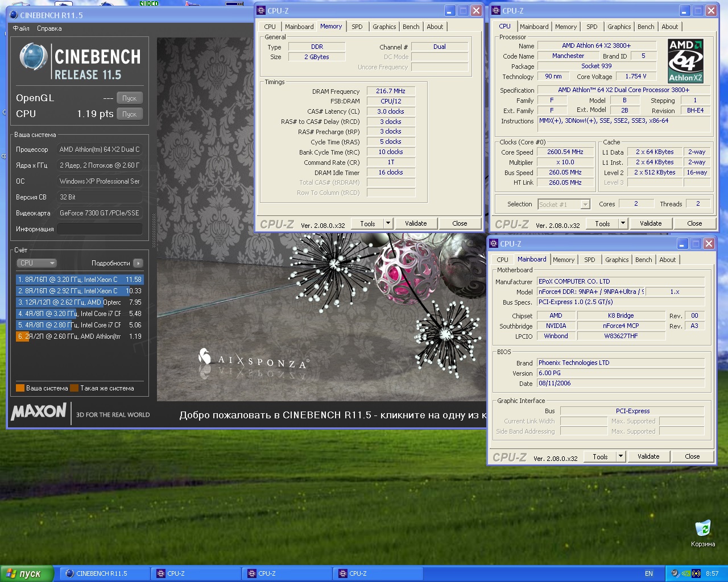Open the SPD tab in Mainboard window
The height and width of the screenshot is (582, 728).
click(590, 260)
